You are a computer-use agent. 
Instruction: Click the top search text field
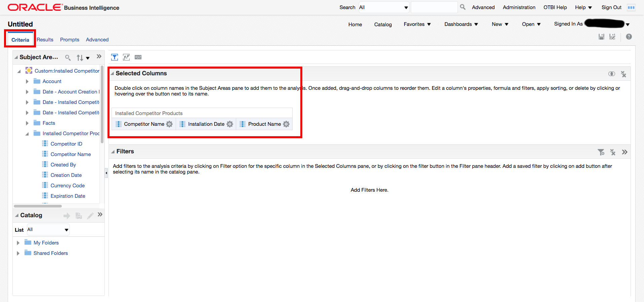pos(434,7)
